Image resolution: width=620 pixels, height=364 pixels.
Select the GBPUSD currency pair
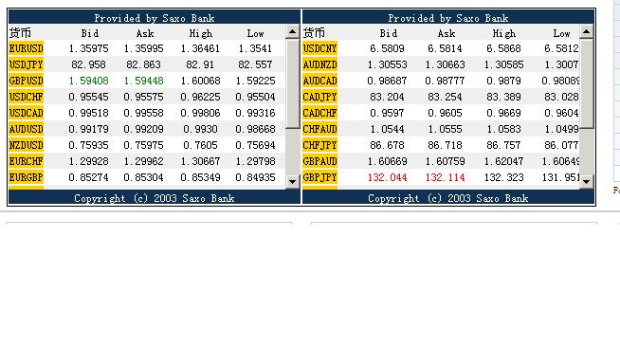[27, 81]
